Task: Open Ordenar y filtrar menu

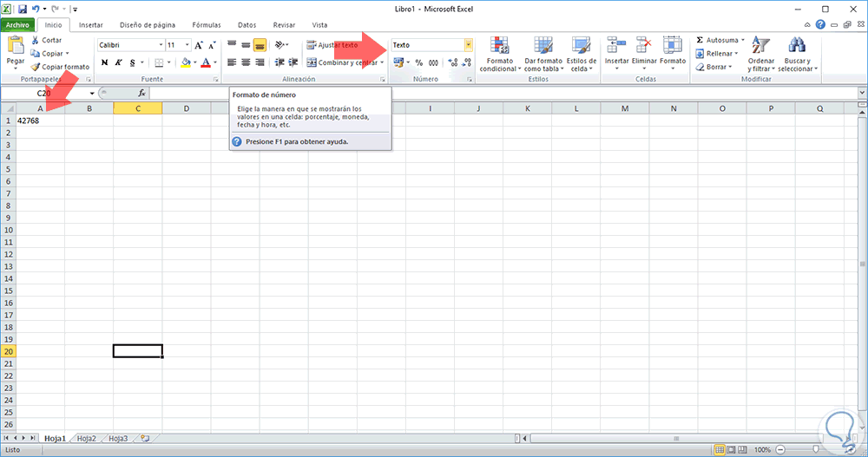Action: 761,55
